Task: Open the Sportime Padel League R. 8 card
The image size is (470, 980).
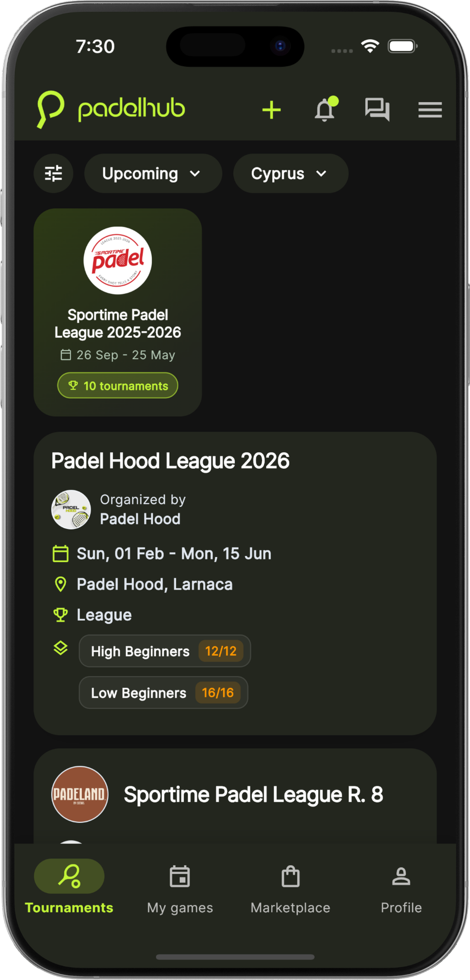Action: pyautogui.click(x=253, y=794)
